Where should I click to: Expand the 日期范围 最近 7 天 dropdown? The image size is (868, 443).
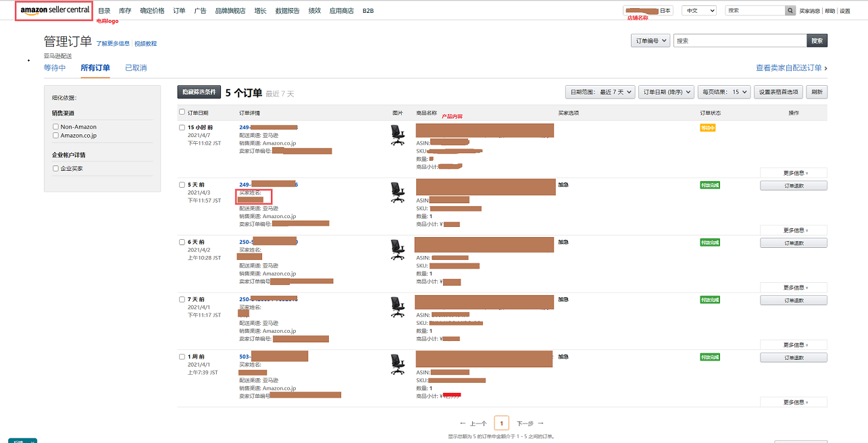[600, 92]
